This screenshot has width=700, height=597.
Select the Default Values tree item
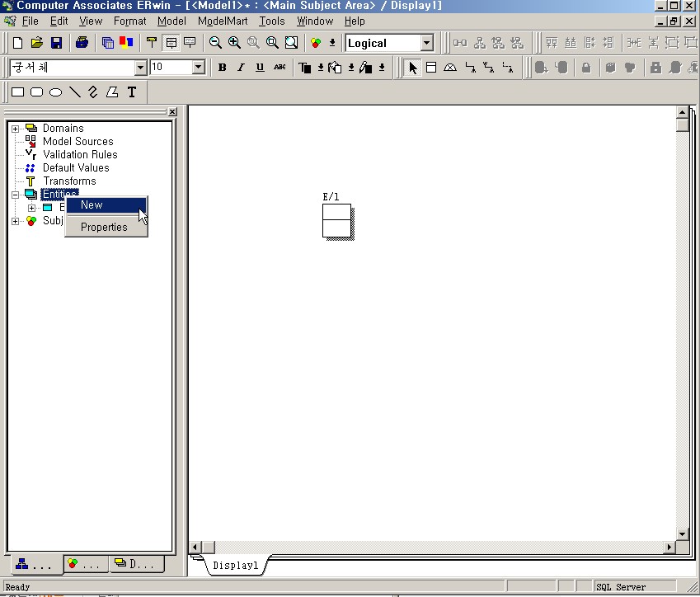coord(76,168)
